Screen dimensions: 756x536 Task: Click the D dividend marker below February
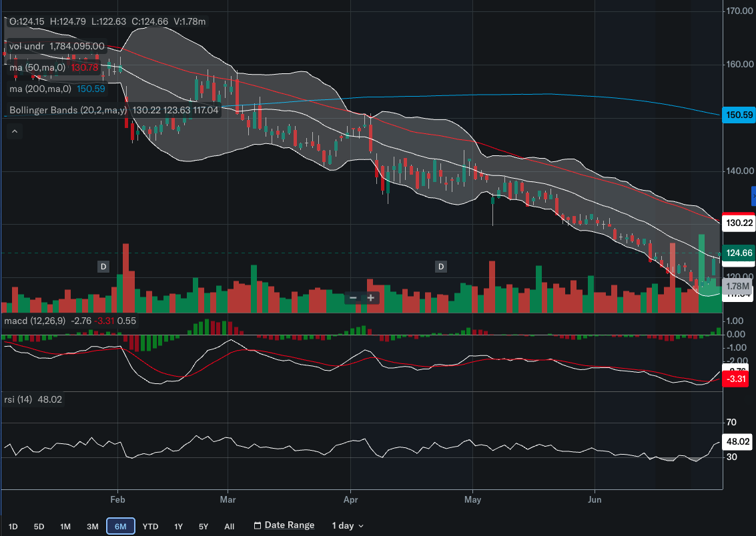tap(103, 267)
